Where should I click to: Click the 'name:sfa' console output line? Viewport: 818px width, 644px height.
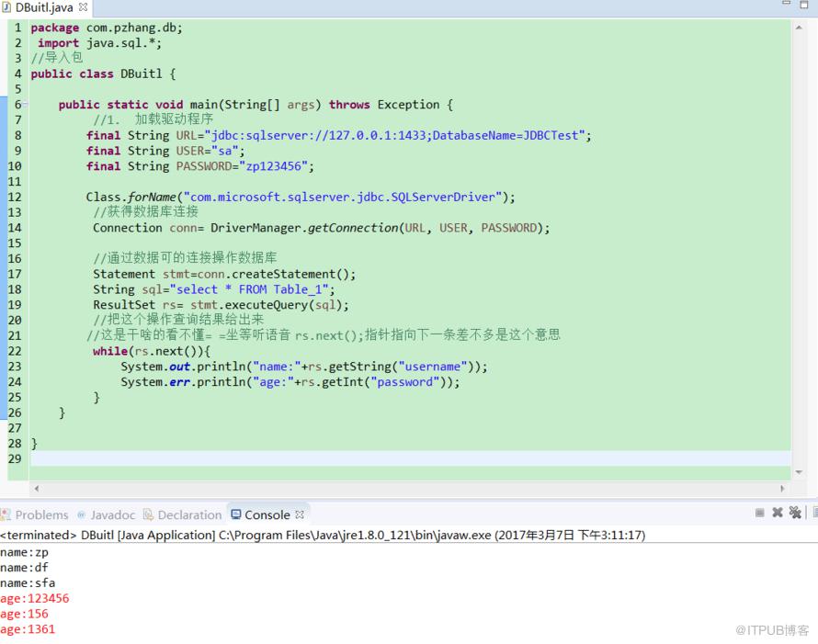[28, 583]
